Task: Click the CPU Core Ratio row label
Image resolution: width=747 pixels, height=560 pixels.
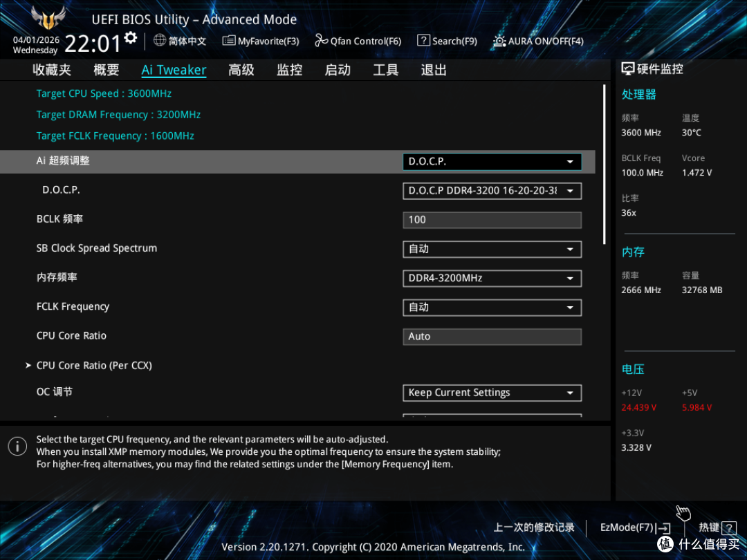Action: tap(71, 336)
